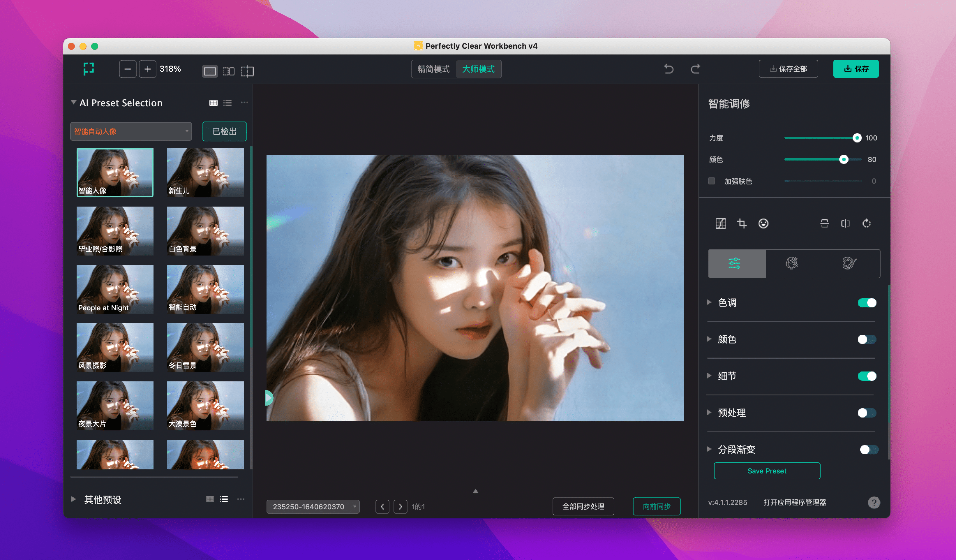Select the crop tool icon
This screenshot has width=956, height=560.
[x=742, y=223]
